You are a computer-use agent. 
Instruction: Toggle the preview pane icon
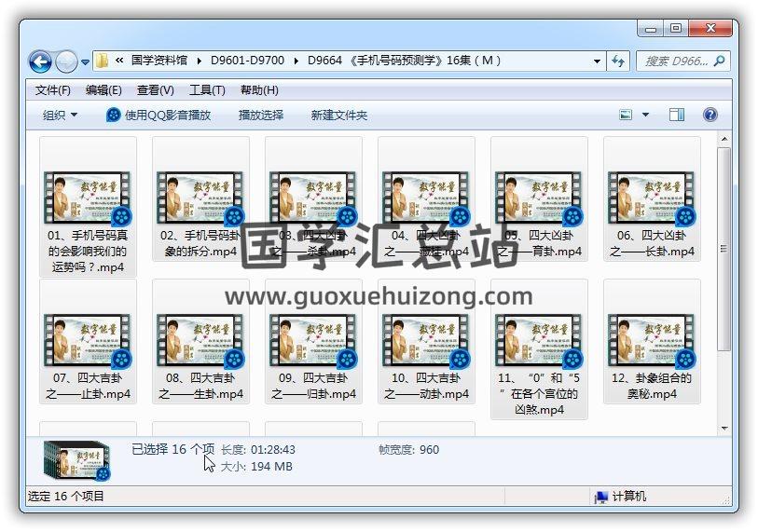(x=677, y=115)
